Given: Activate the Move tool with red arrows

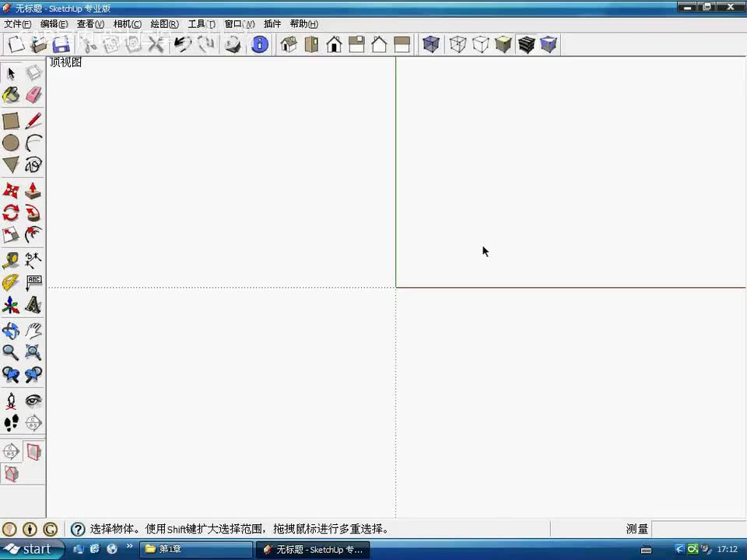Looking at the screenshot, I should [11, 191].
